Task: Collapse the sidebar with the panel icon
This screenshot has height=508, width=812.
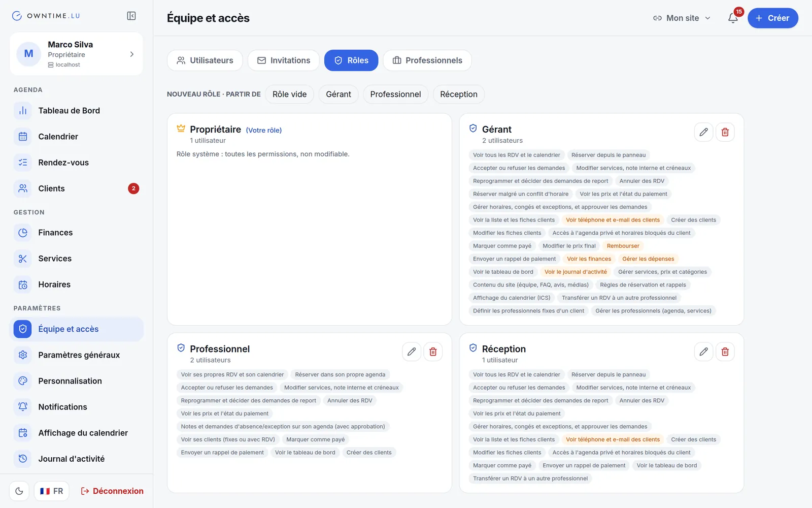Action: [x=131, y=16]
